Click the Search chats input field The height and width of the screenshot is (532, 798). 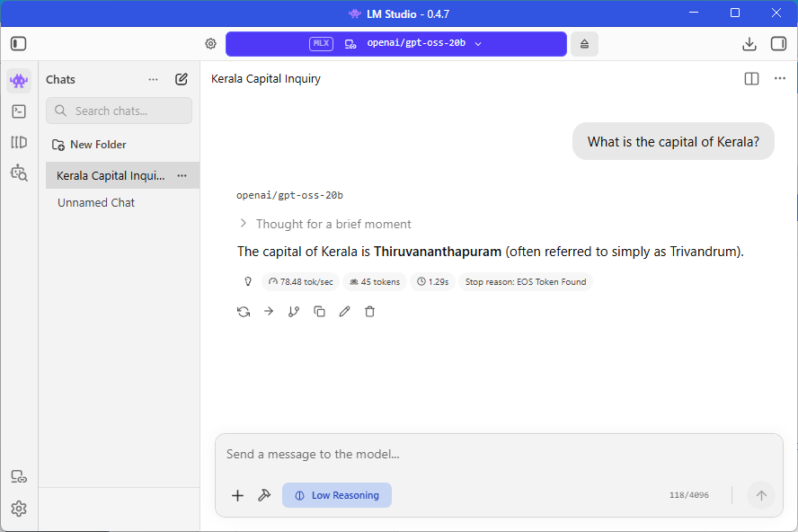click(x=120, y=111)
